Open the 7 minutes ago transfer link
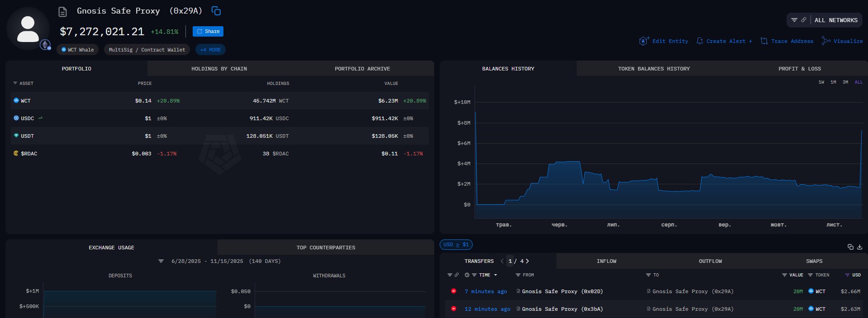 485,292
